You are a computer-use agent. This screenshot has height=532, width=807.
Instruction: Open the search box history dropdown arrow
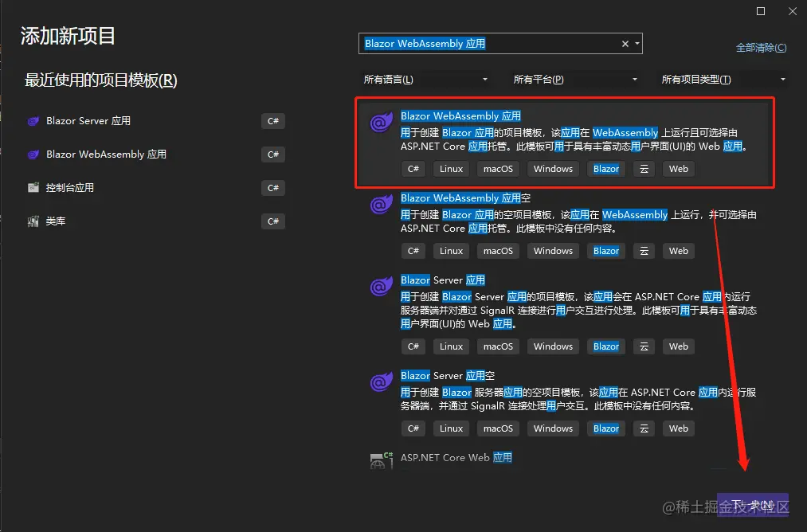(x=637, y=44)
